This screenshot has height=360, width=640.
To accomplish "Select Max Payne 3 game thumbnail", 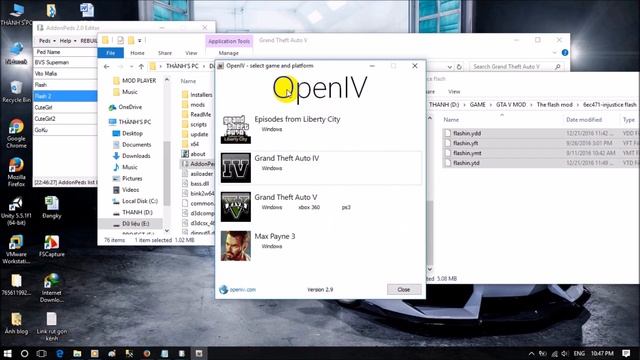I will click(236, 246).
